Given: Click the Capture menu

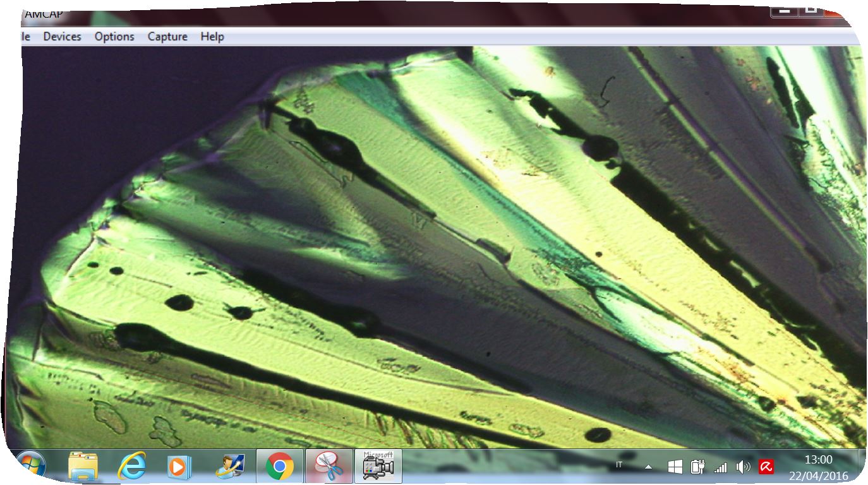Looking at the screenshot, I should coord(167,37).
